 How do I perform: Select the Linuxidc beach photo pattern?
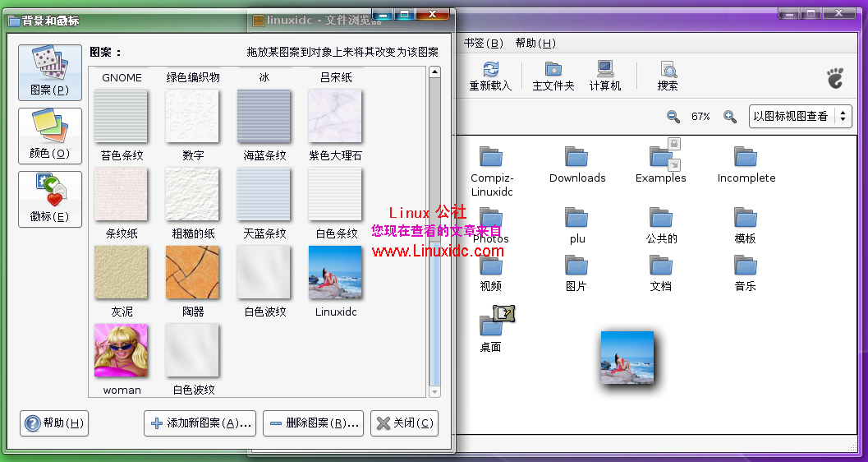[336, 272]
